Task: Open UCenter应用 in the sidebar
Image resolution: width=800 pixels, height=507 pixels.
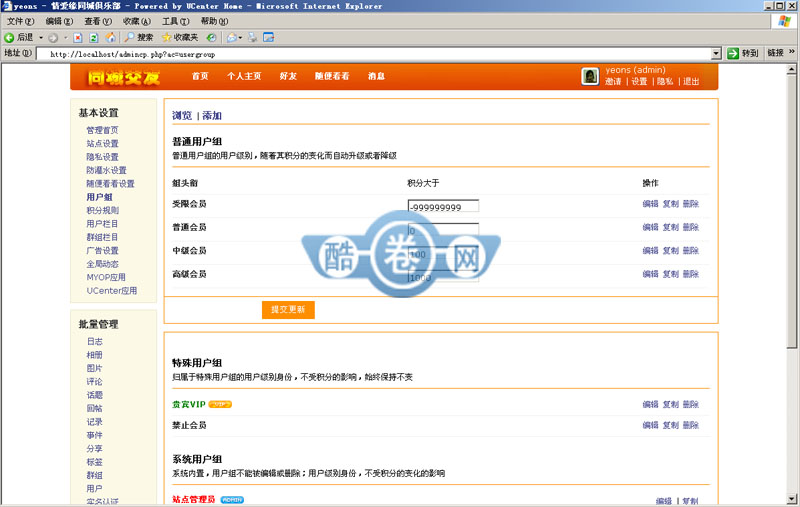Action: pyautogui.click(x=112, y=291)
